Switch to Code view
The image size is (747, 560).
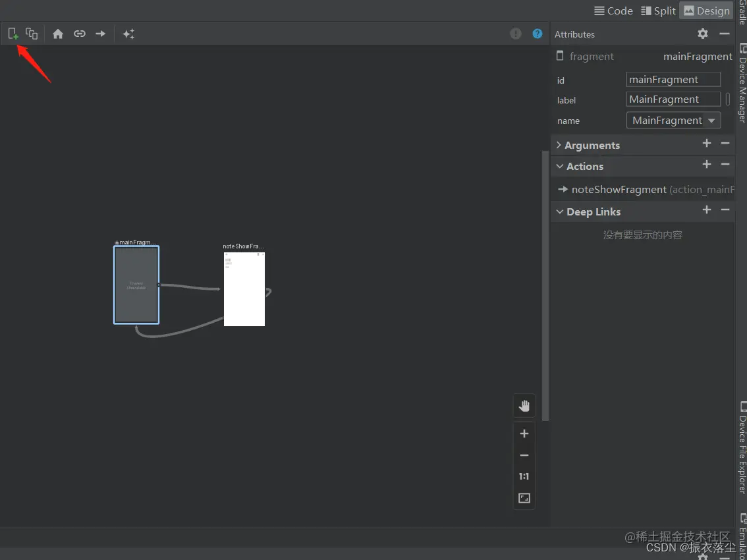pyautogui.click(x=614, y=11)
